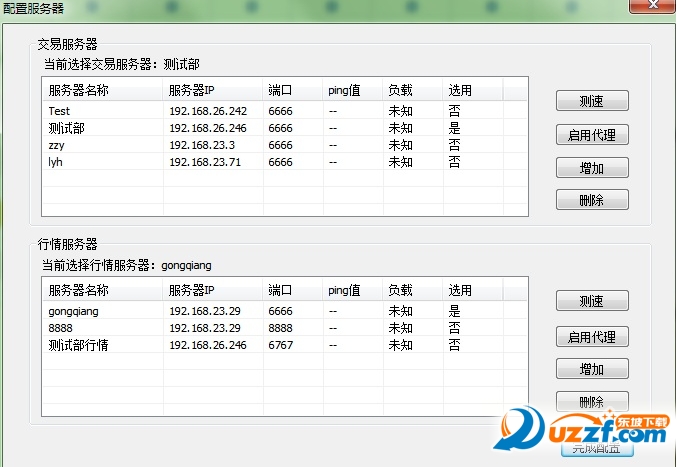Screen dimensions: 677x467
Task: Select the gongqiang quote server row
Action: pos(285,311)
